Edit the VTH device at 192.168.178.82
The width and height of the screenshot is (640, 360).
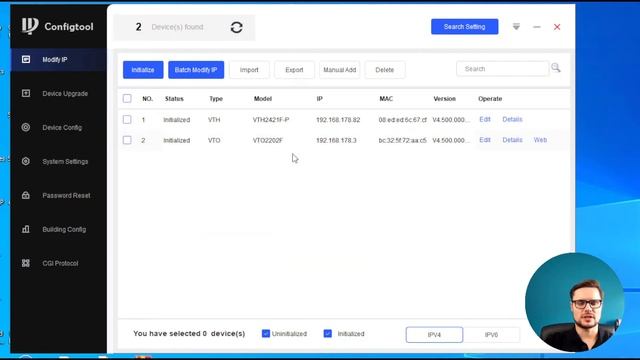tap(485, 119)
